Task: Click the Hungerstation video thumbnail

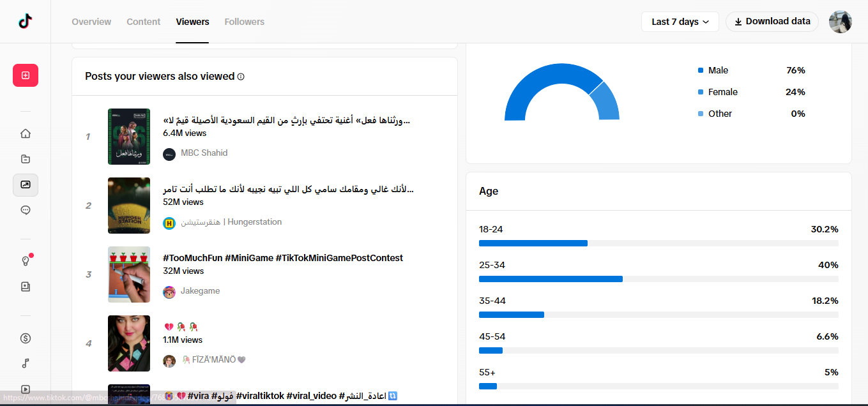Action: pyautogui.click(x=129, y=206)
